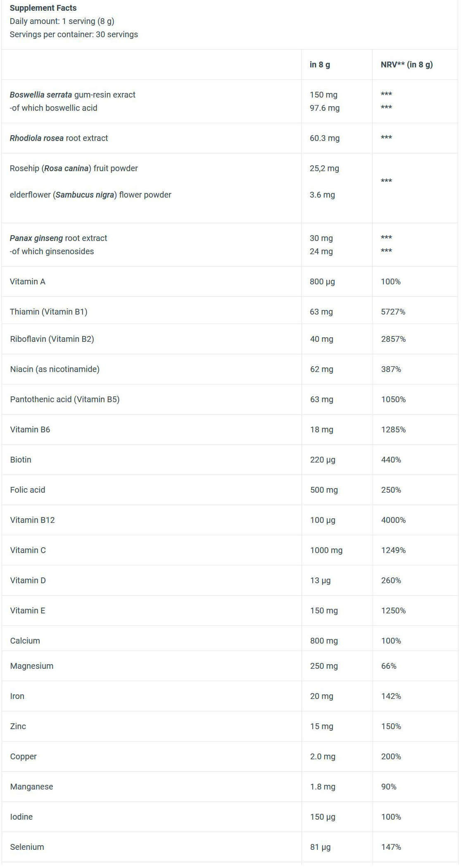Click the Manganese 90% value

[x=388, y=787]
